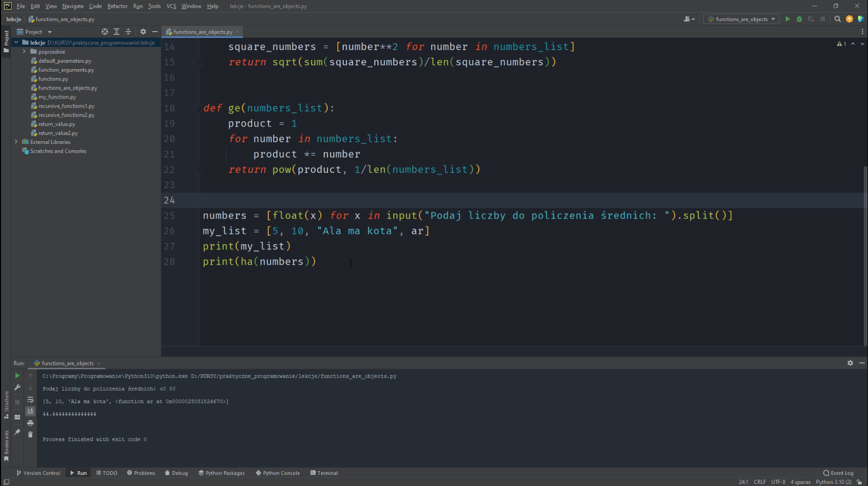Click the locate-in-project crosshair icon
868x486 pixels.
[105, 32]
